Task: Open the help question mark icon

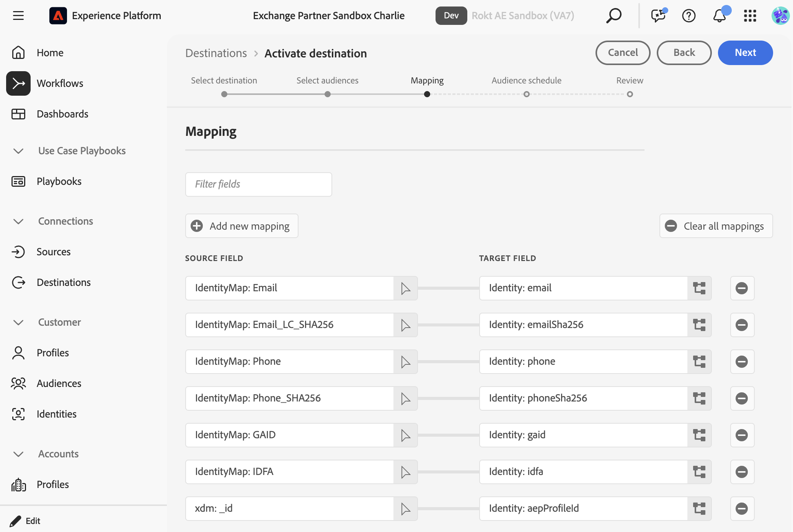Action: click(689, 16)
